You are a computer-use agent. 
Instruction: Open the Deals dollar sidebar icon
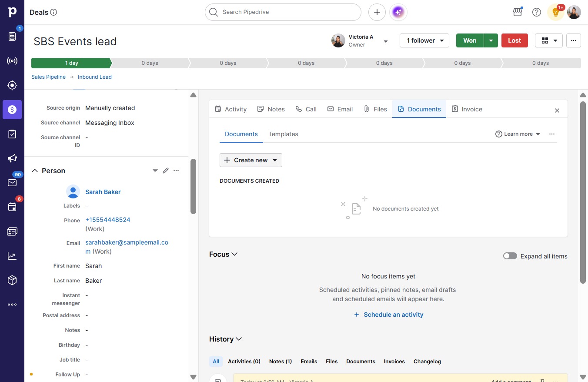point(12,110)
